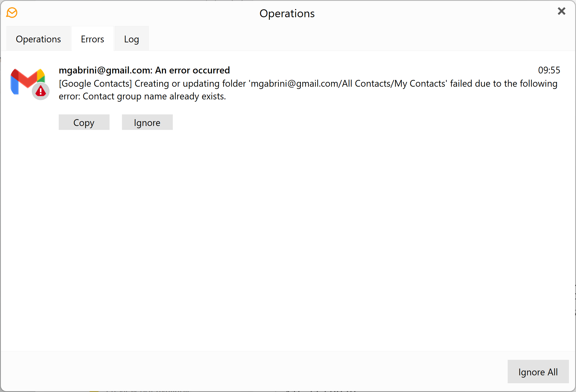Viewport: 576px width, 392px height.
Task: Click the Gmail account icon
Action: click(x=25, y=80)
